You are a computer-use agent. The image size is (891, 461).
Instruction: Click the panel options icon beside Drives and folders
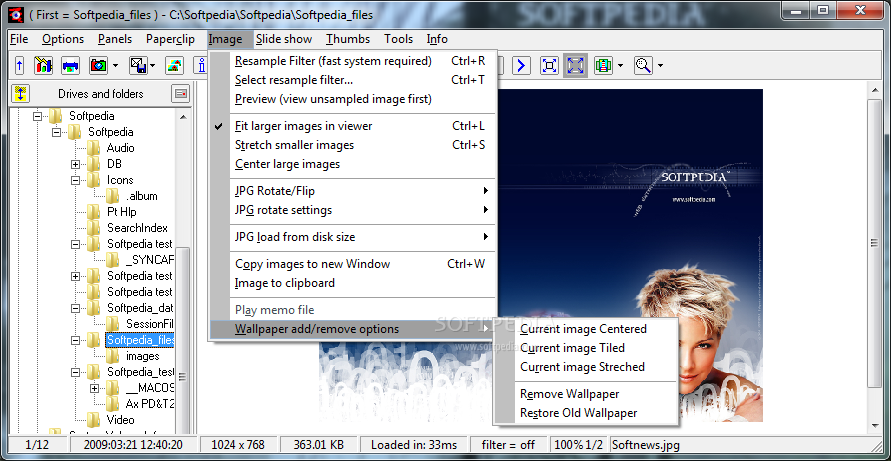click(x=181, y=93)
